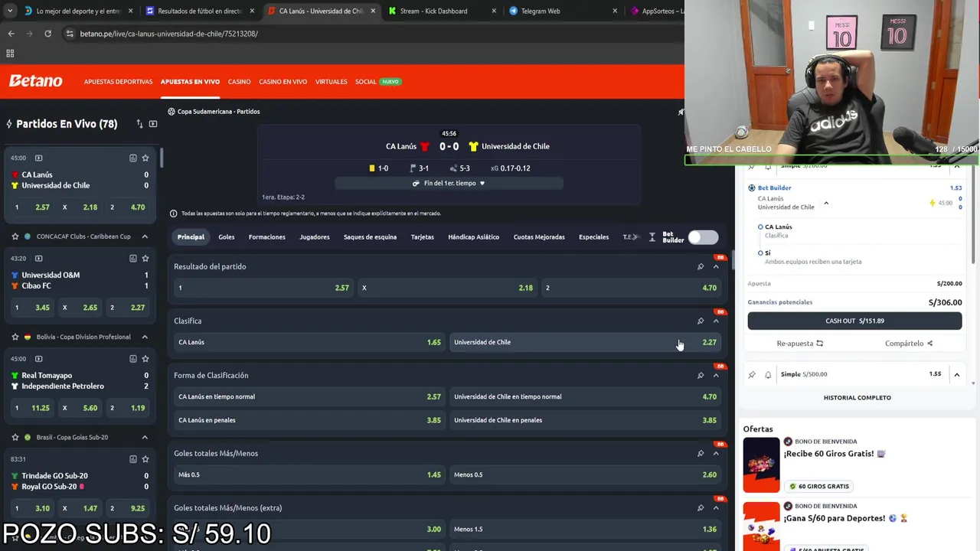The width and height of the screenshot is (980, 551).
Task: Star the Brasil Copa Goiás Sub-20 league
Action: [15, 437]
